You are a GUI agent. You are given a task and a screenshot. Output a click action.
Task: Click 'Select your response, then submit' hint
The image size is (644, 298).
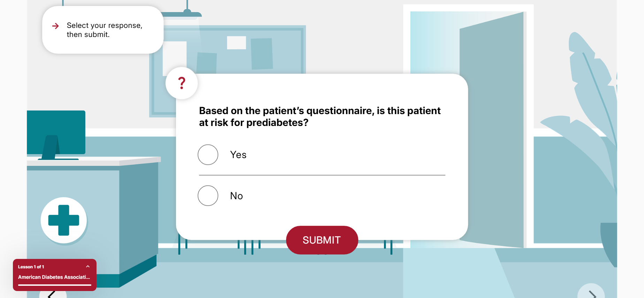tap(105, 30)
